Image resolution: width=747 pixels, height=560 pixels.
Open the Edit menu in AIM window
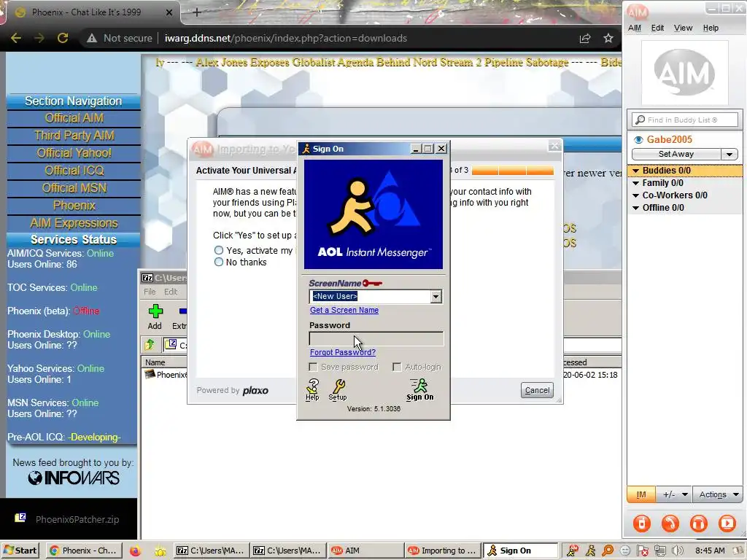[657, 28]
